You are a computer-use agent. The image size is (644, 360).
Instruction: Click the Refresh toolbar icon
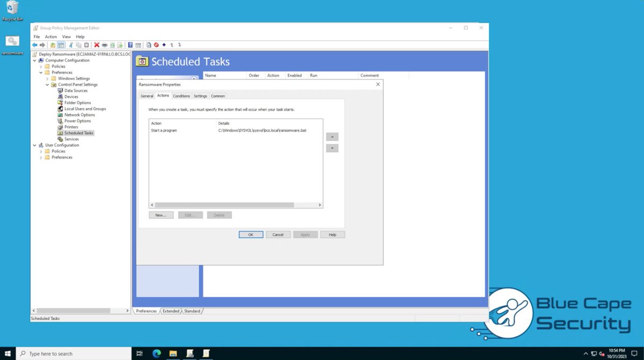tap(112, 45)
